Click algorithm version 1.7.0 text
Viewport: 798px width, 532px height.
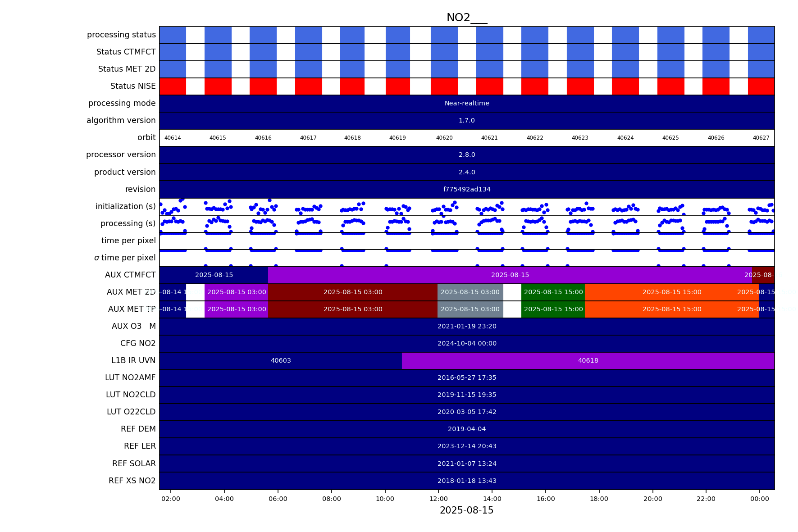click(x=466, y=121)
